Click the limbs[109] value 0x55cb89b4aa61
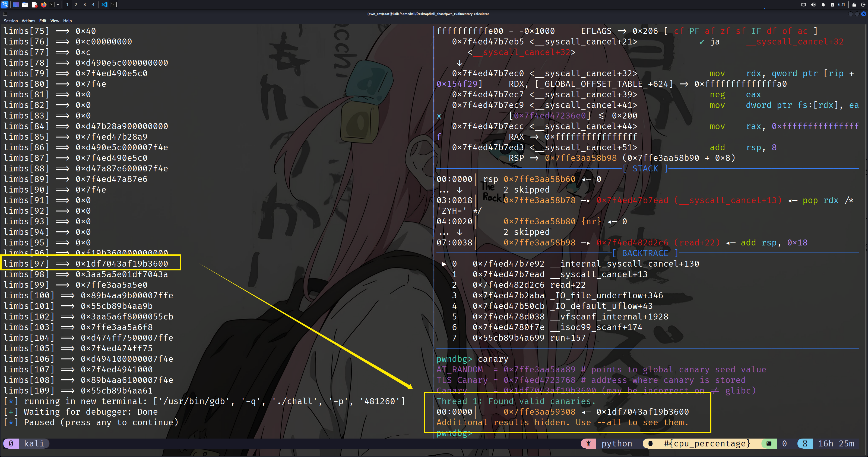The height and width of the screenshot is (457, 868). click(117, 391)
